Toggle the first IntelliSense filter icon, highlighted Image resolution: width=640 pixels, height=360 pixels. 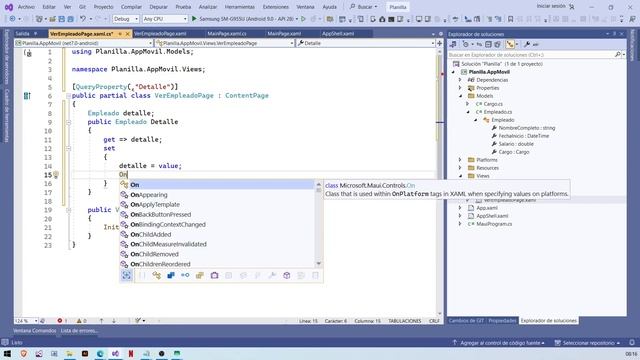click(127, 276)
